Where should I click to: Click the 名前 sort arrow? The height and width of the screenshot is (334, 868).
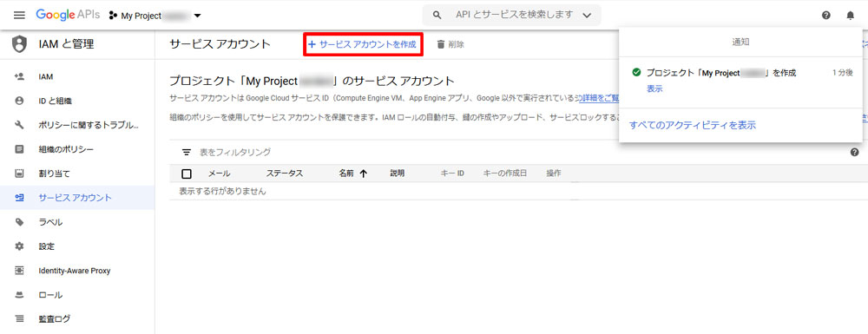pyautogui.click(x=363, y=174)
